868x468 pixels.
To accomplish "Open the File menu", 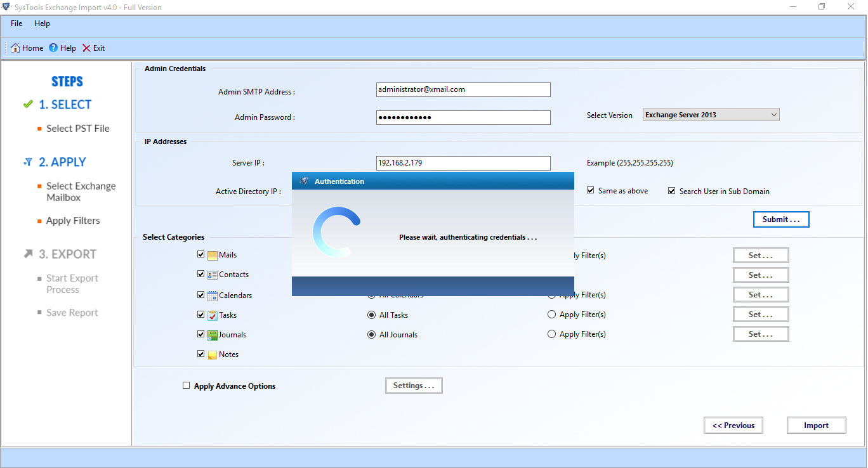I will tap(16, 23).
